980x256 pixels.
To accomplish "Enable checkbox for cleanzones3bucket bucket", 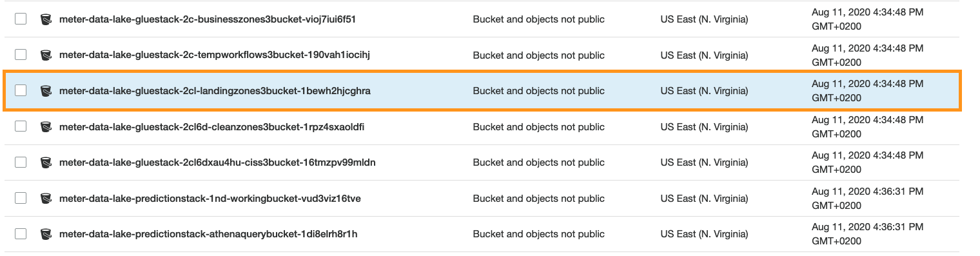I will tap(21, 126).
